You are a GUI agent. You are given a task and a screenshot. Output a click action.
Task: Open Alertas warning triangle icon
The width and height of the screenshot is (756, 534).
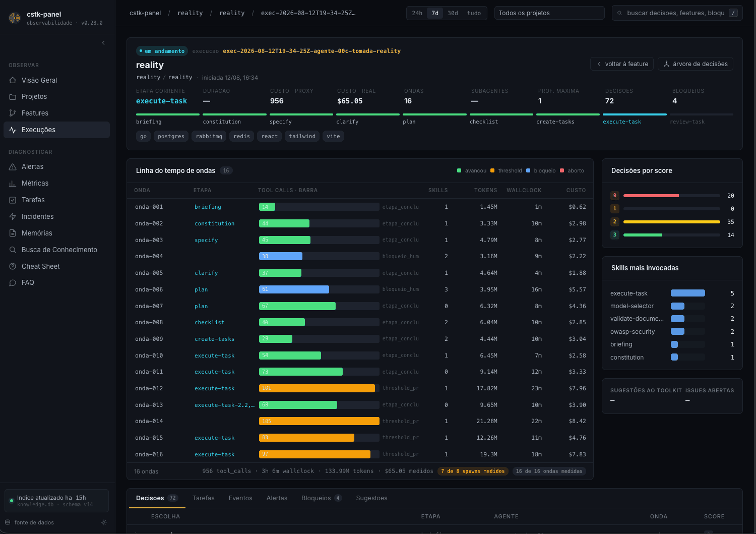(x=13, y=167)
